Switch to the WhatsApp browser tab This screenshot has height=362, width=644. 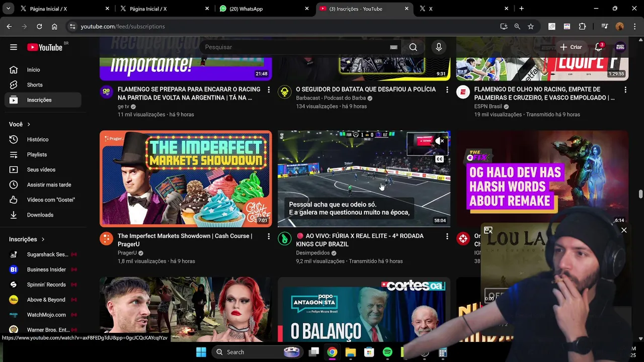click(265, 9)
